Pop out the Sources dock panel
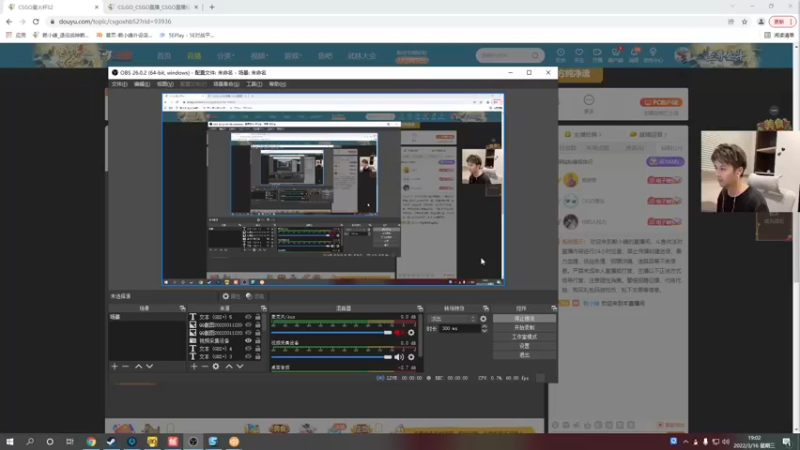The image size is (800, 450). click(x=263, y=308)
